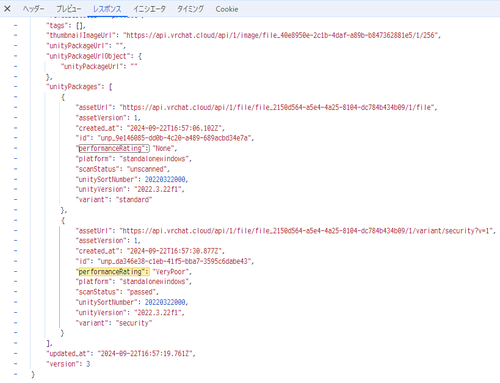
Task: Click the "tags" key
Action: (x=56, y=25)
